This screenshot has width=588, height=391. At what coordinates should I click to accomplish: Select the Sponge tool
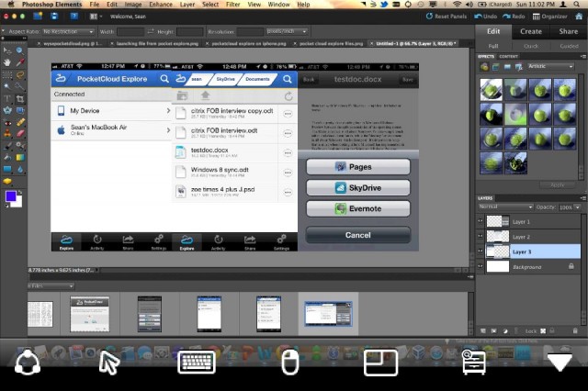click(7, 181)
